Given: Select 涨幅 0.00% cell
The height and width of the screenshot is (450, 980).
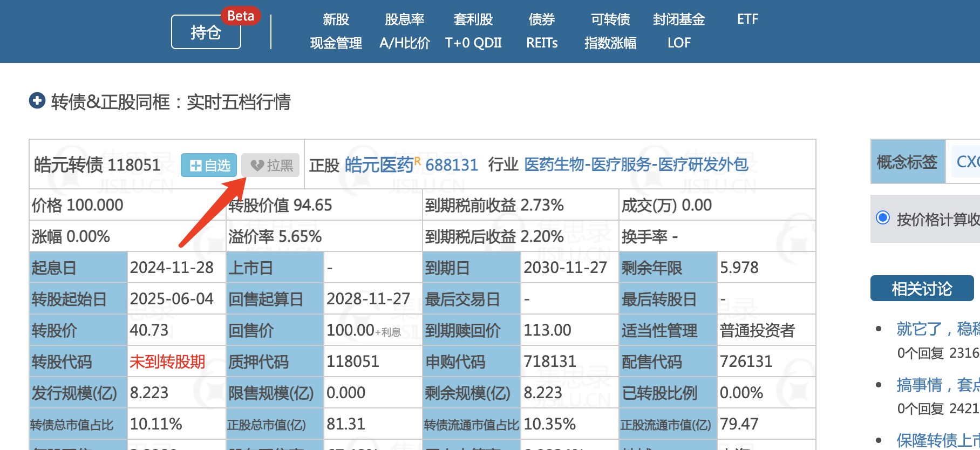Looking at the screenshot, I should tap(127, 236).
